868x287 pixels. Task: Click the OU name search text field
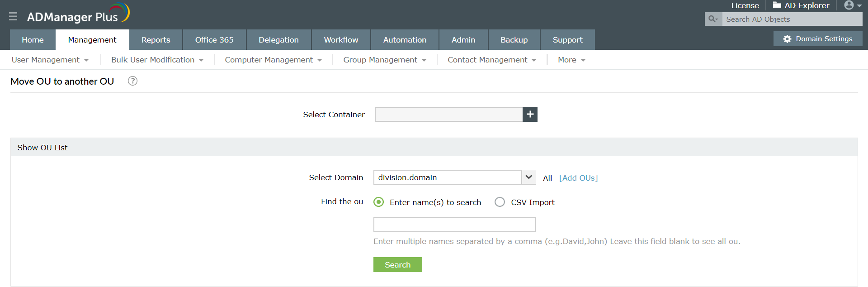454,225
